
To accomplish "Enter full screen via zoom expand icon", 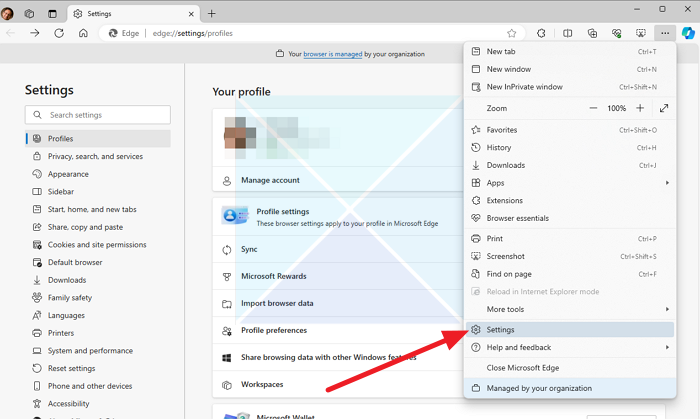I will click(x=664, y=108).
